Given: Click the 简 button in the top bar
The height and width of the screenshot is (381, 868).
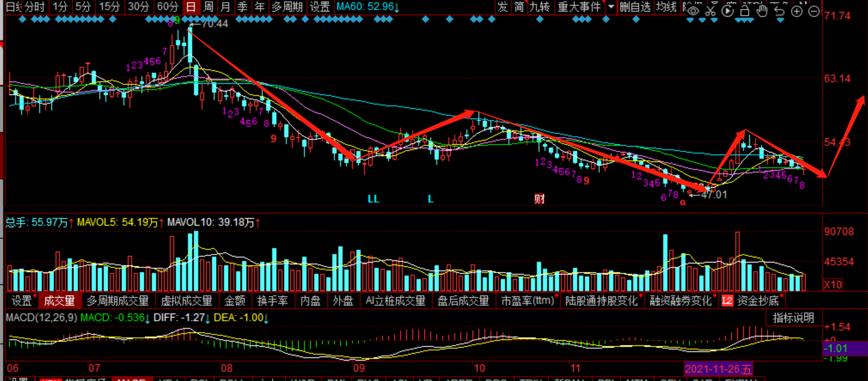Looking at the screenshot, I should coord(519,7).
